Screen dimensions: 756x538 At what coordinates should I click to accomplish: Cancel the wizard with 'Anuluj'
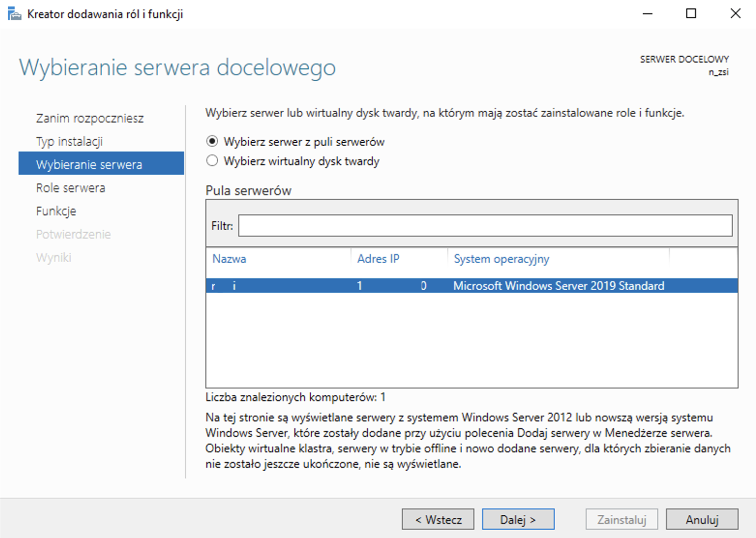(702, 520)
